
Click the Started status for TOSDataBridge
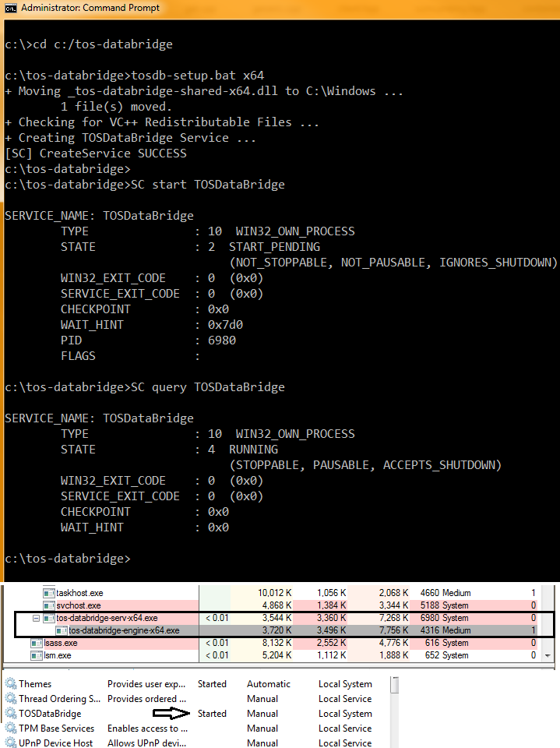(x=212, y=713)
